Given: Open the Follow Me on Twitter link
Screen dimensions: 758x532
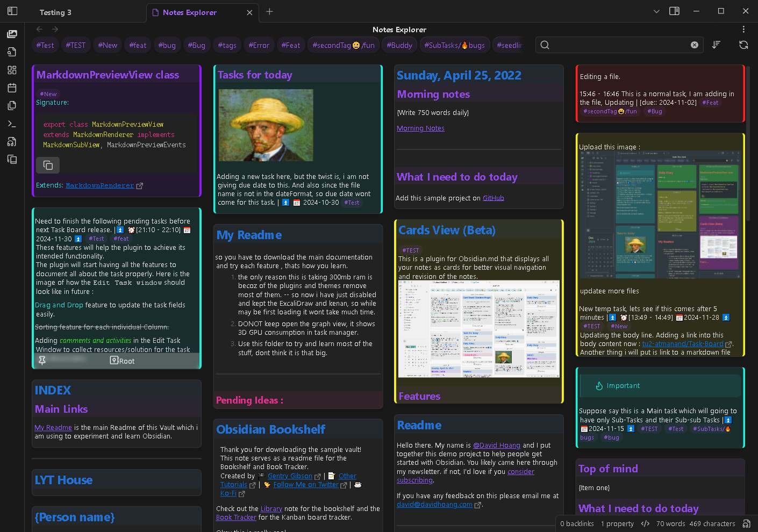Looking at the screenshot, I should (306, 484).
